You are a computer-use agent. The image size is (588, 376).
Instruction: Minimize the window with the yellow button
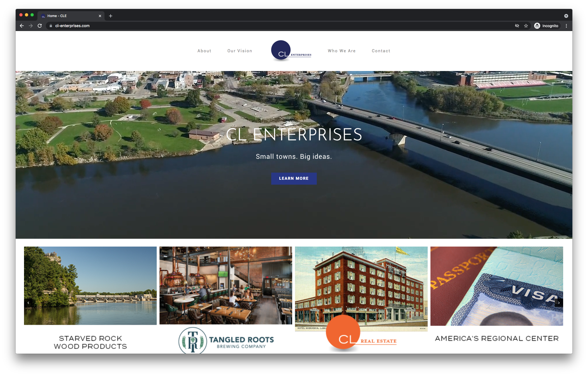coord(27,15)
